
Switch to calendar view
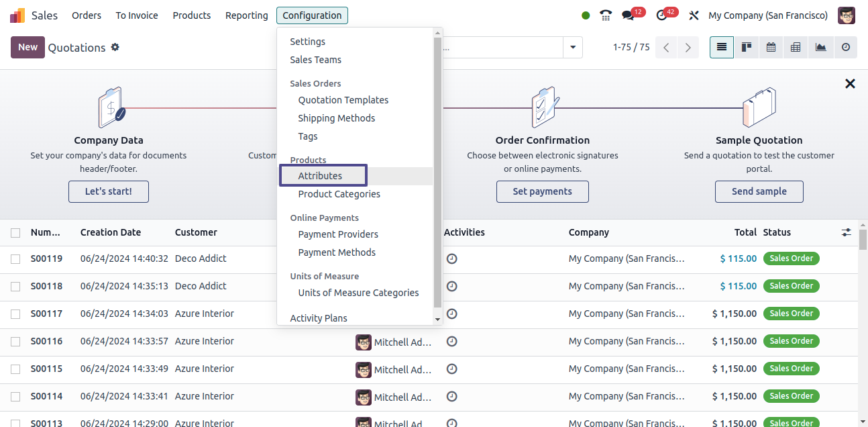coord(771,47)
